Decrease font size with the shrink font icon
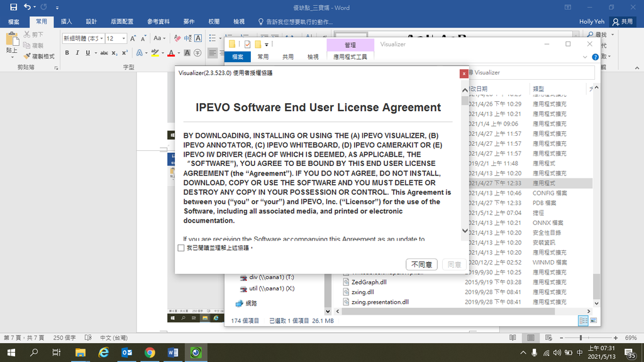The image size is (644, 362). pyautogui.click(x=143, y=38)
